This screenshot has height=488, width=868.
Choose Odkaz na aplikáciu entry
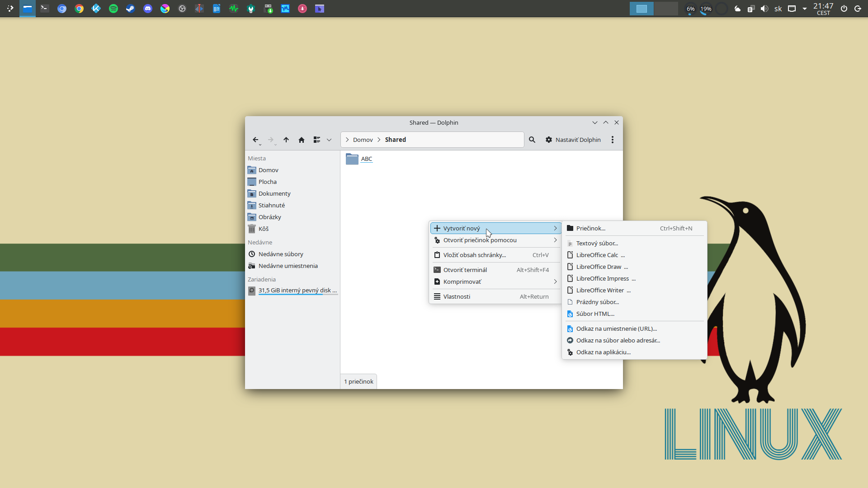(x=634, y=352)
